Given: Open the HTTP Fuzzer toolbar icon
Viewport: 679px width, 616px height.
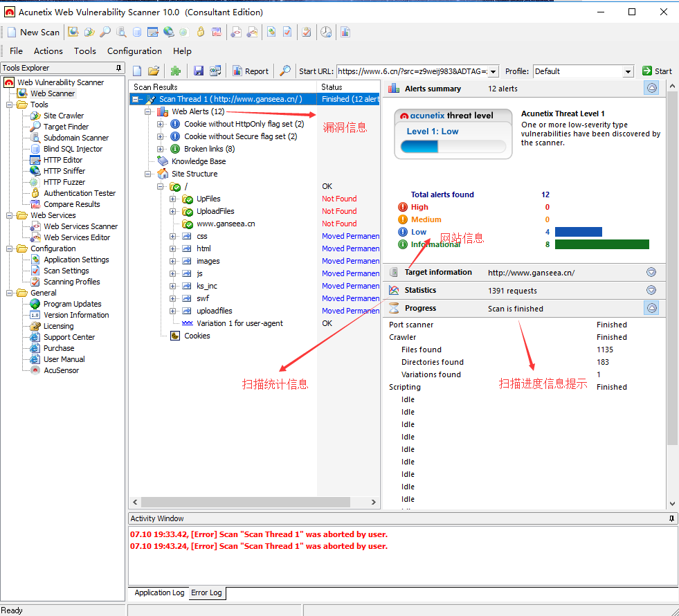Looking at the screenshot, I should point(184,32).
